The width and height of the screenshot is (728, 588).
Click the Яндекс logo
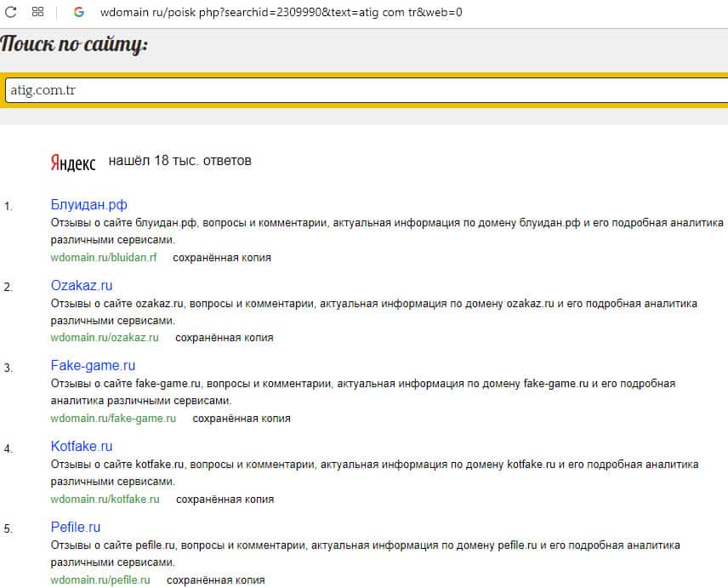click(x=73, y=162)
